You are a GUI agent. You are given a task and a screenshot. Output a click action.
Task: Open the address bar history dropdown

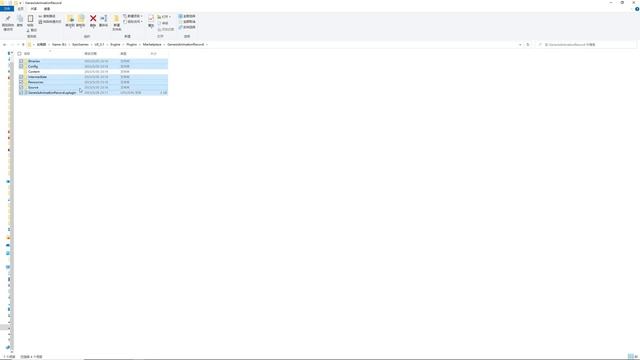coord(520,44)
